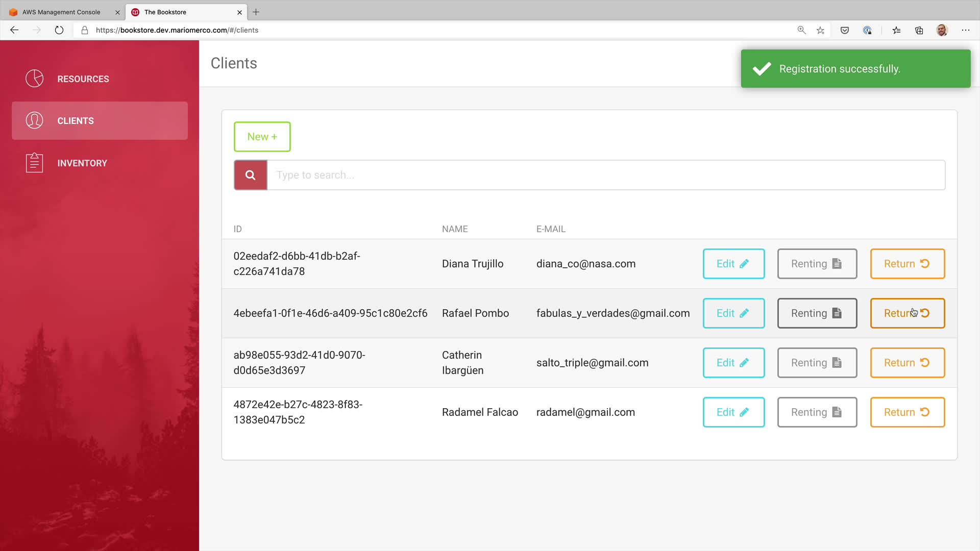Viewport: 980px width, 551px height.
Task: Open a new browser tab
Action: [x=256, y=12]
